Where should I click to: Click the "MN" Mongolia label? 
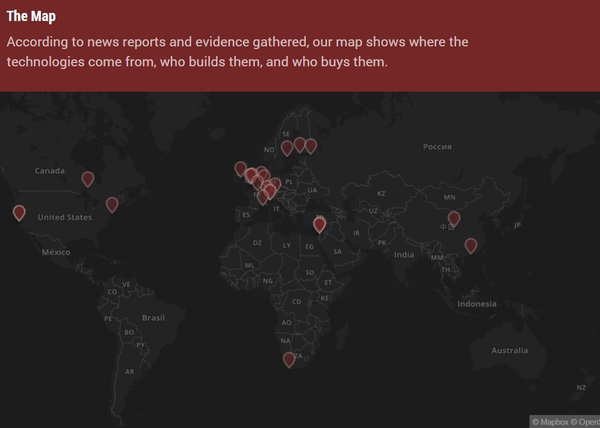tap(450, 197)
